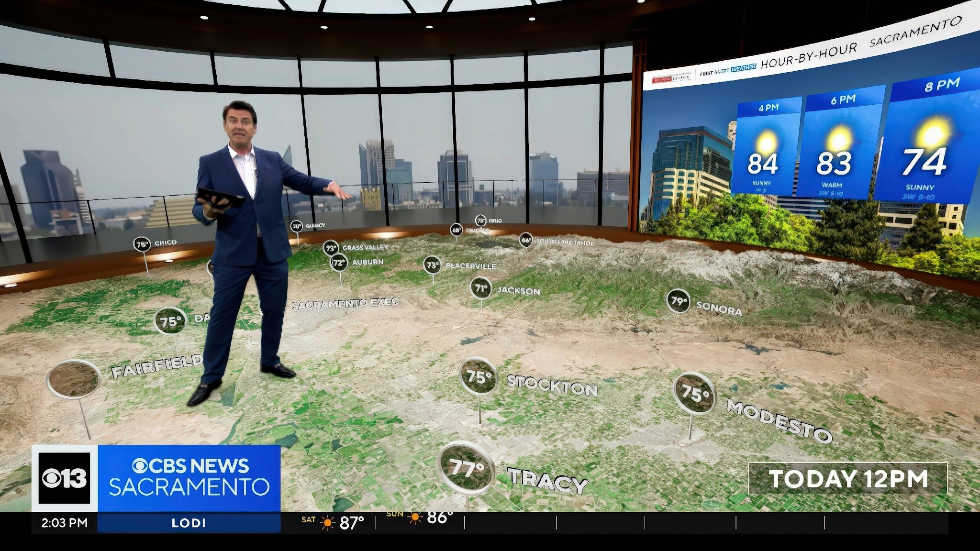Select the 8 PM forecast card

tap(927, 135)
